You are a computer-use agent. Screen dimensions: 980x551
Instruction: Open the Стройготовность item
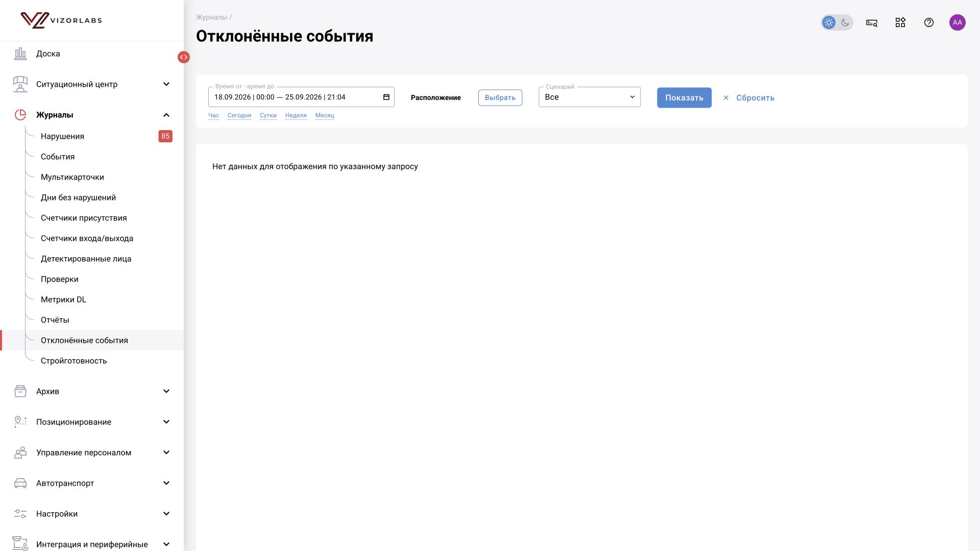point(74,361)
